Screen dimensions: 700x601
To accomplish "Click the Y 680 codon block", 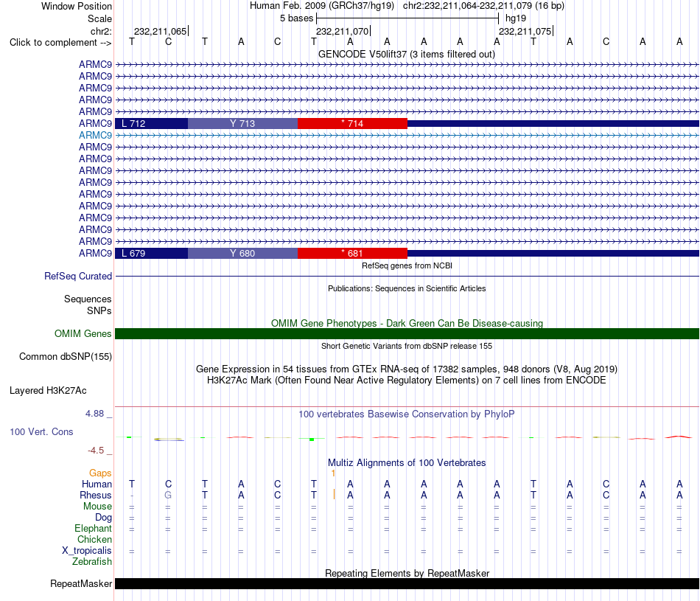I will 242,254.
